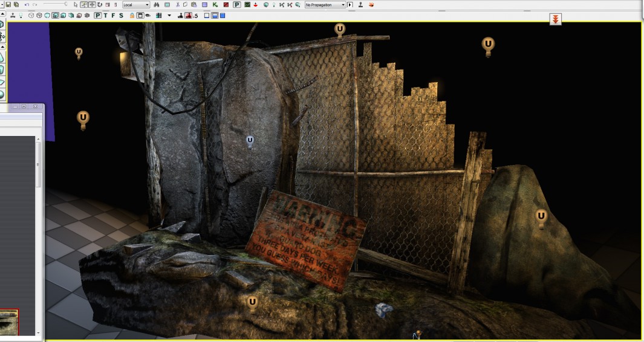This screenshot has height=342, width=644.
Task: Click the light bulb actor near the rock center
Action: click(250, 141)
